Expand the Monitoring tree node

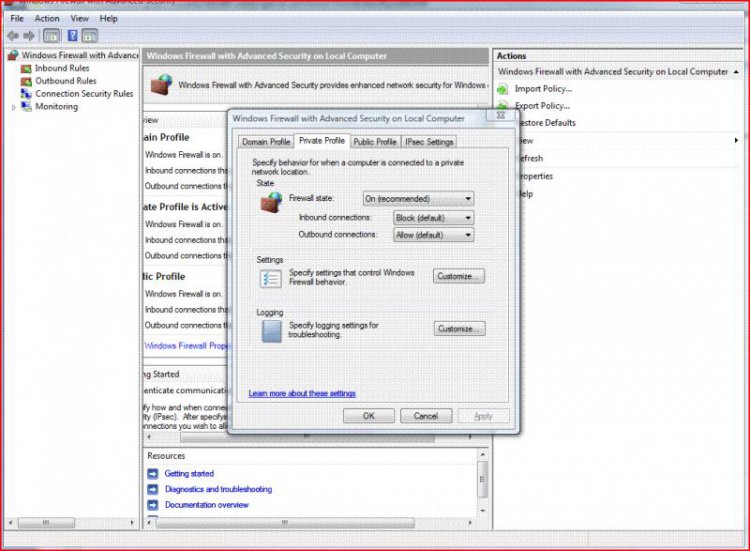coord(14,107)
